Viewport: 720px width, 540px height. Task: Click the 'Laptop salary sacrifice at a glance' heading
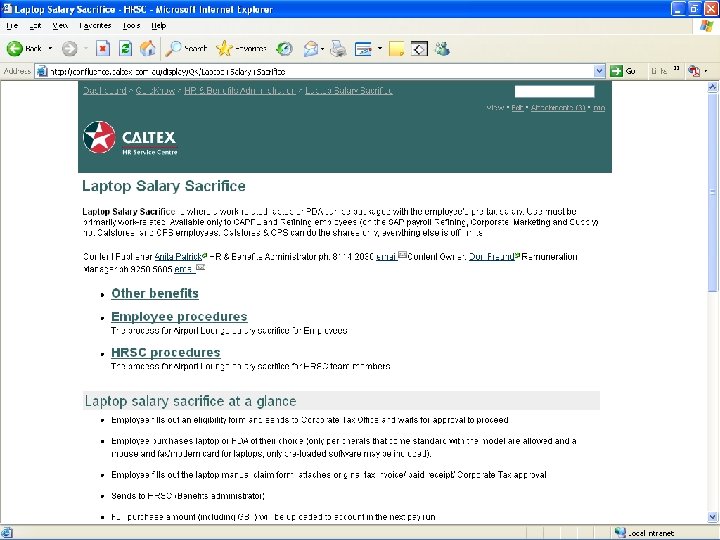tap(190, 401)
